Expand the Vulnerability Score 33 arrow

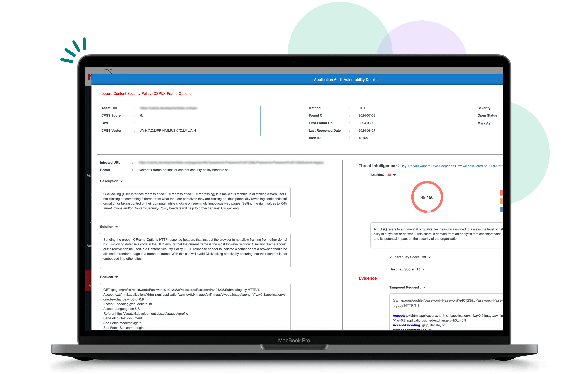coord(429,257)
